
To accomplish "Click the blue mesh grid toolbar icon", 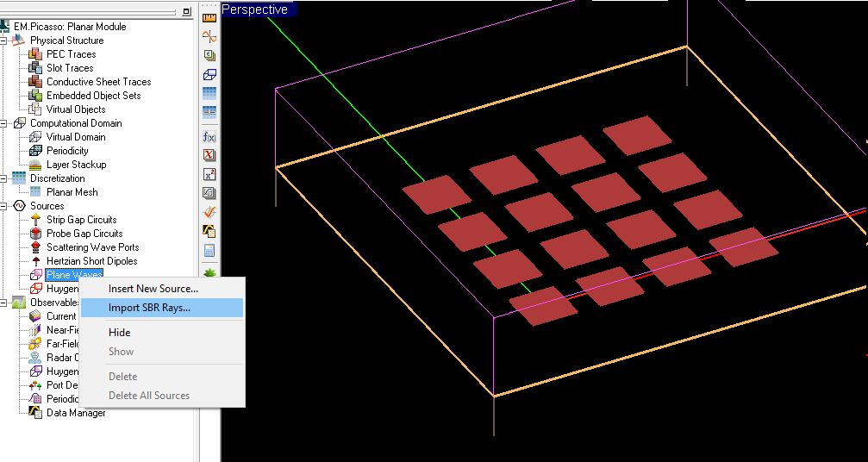I will pyautogui.click(x=209, y=93).
